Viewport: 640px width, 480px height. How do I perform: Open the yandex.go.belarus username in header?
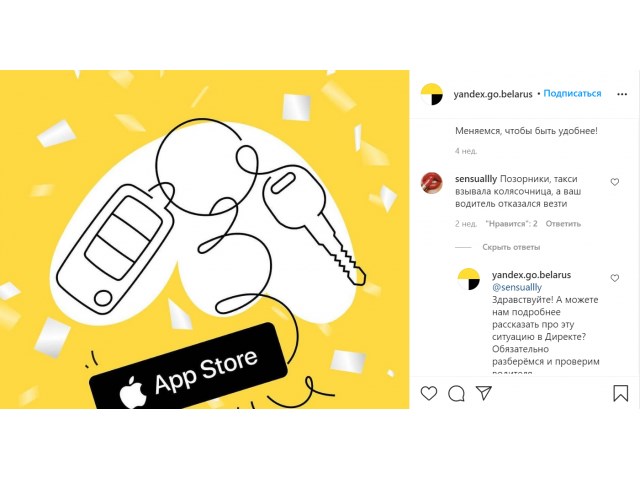[x=493, y=94]
